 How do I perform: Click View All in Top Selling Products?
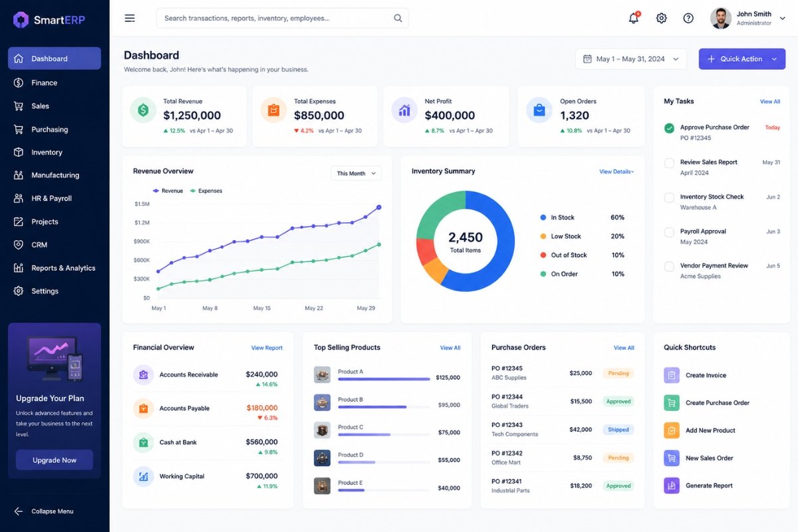point(450,348)
